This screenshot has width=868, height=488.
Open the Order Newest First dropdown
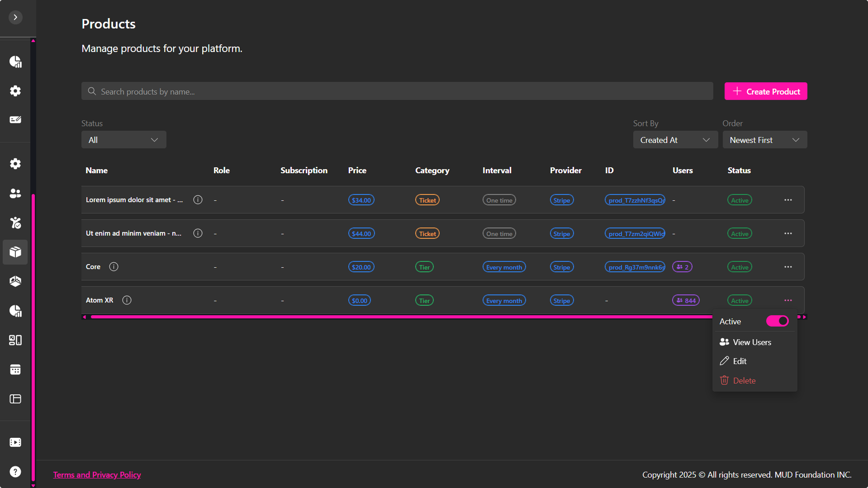click(764, 140)
